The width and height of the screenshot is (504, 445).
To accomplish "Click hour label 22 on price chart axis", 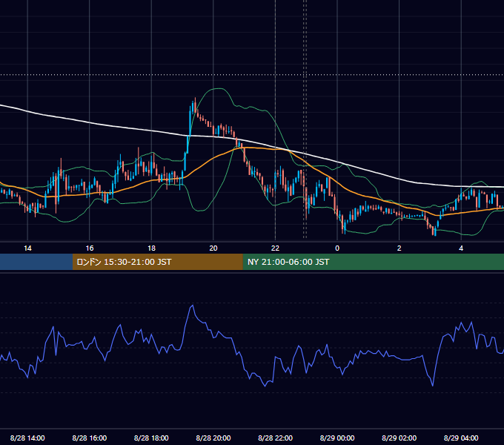I will [275, 248].
